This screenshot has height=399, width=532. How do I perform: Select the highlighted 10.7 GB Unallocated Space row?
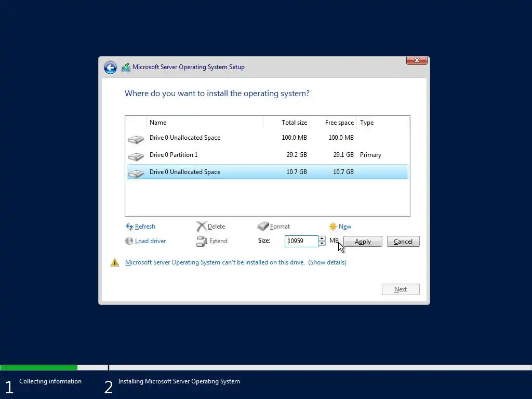point(268,171)
